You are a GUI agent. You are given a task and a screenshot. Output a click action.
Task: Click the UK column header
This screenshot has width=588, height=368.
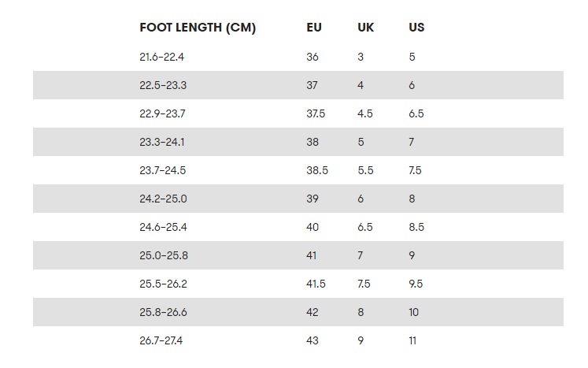click(x=365, y=28)
